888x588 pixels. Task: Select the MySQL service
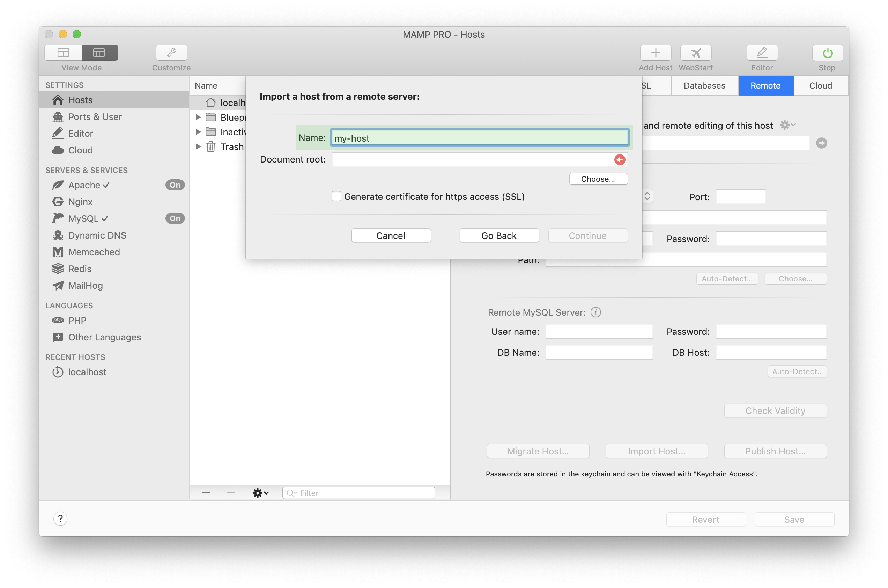click(x=83, y=218)
